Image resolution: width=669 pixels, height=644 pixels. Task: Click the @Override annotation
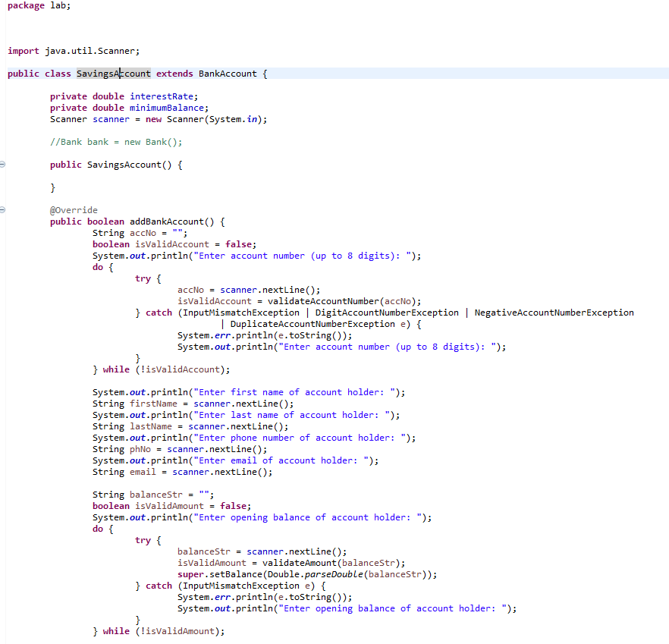point(73,210)
